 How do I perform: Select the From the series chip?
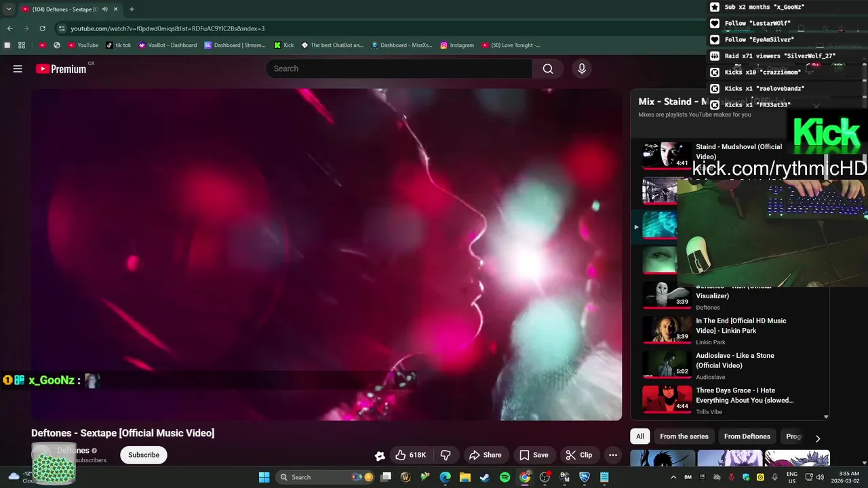684,436
